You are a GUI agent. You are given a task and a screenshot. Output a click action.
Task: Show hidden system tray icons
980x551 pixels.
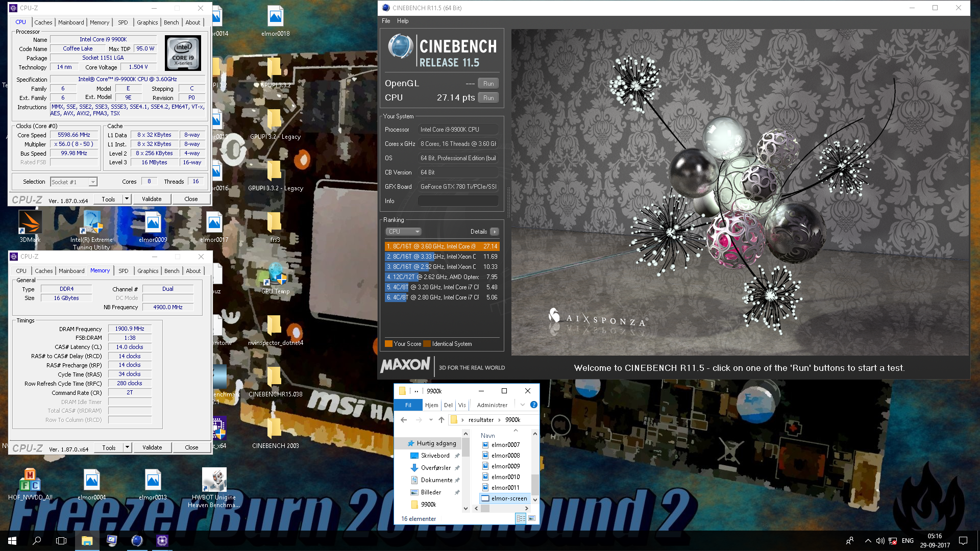(868, 541)
